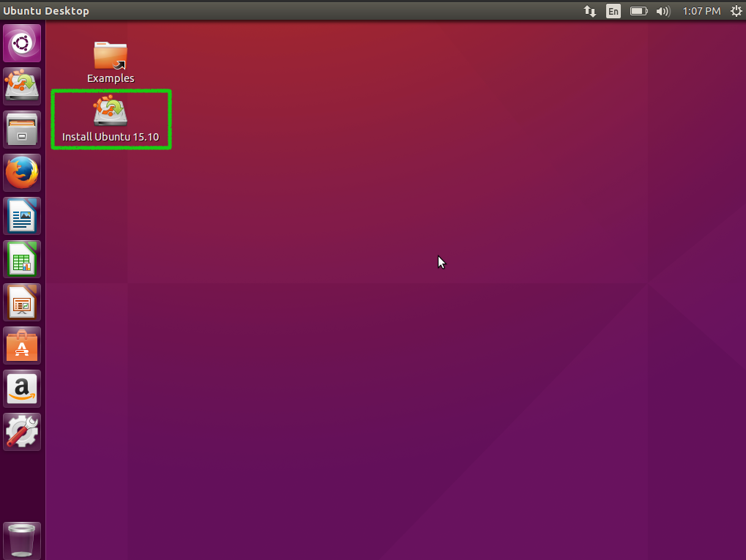
Task: Open LibreOffice Calc spreadsheet
Action: point(22,259)
